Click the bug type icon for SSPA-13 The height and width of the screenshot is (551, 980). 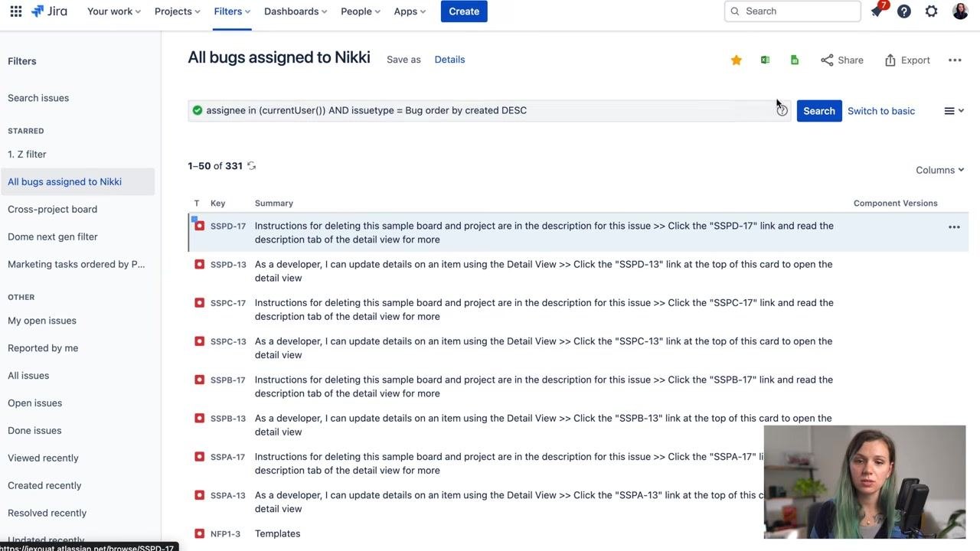click(x=199, y=495)
